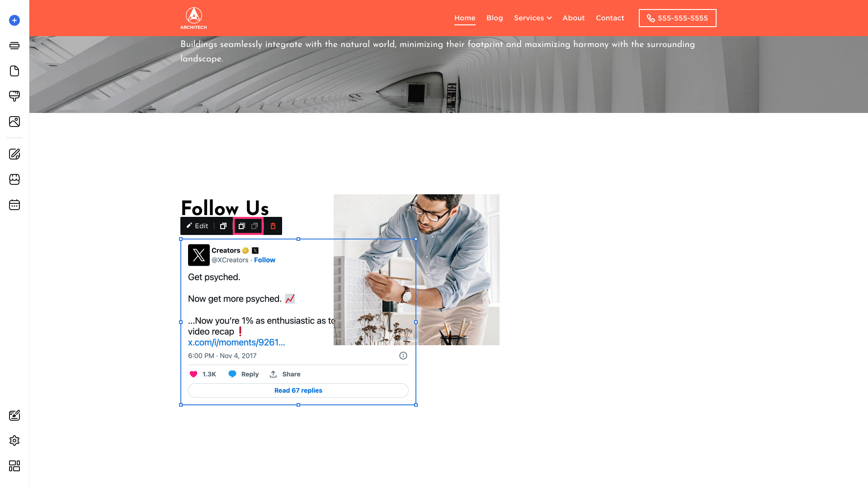Click the Follow link beside @XCreators
868x488 pixels.
(x=264, y=260)
